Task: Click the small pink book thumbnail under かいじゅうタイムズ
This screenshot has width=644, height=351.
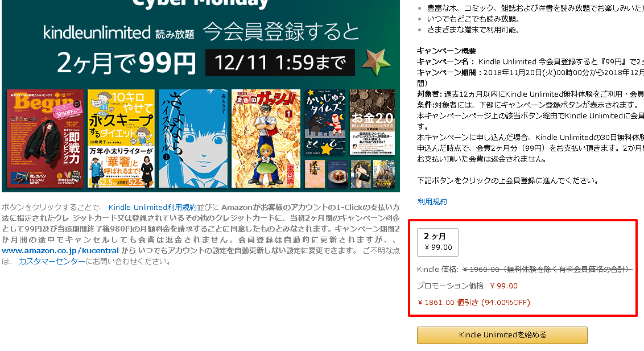Action: tap(315, 174)
